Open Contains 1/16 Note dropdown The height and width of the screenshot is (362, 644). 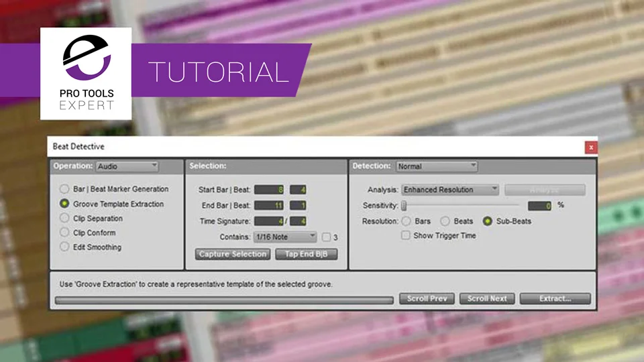pyautogui.click(x=285, y=237)
